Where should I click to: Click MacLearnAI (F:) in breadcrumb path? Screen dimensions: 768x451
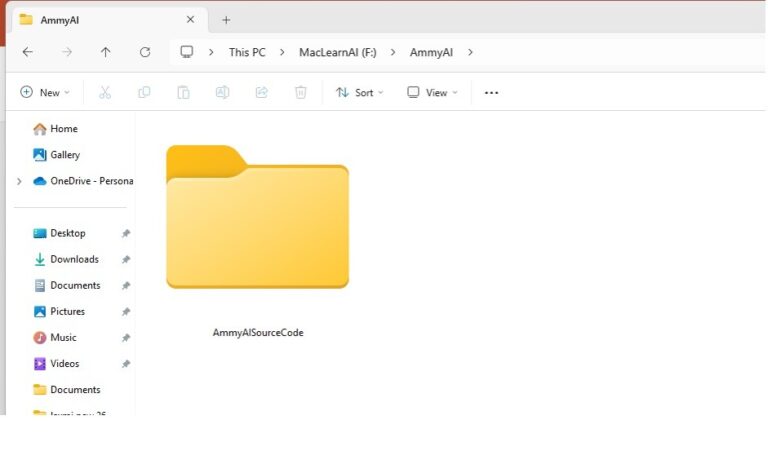(337, 52)
